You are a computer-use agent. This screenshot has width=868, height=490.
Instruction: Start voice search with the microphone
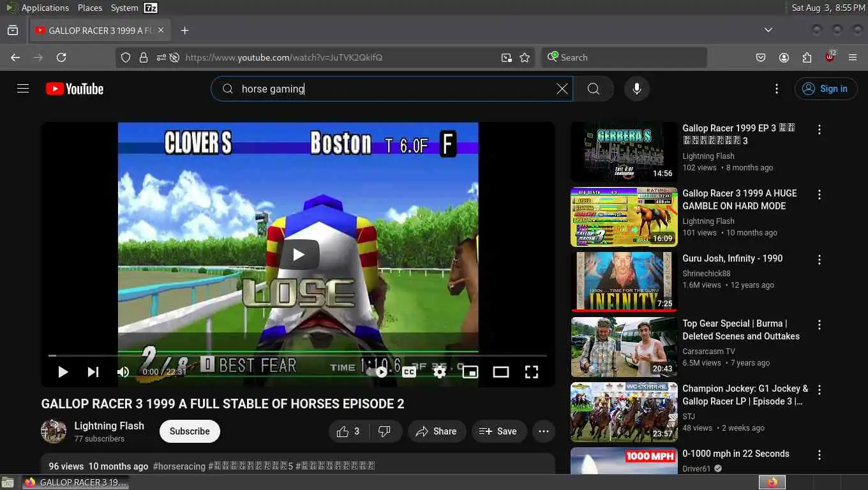tap(637, 89)
